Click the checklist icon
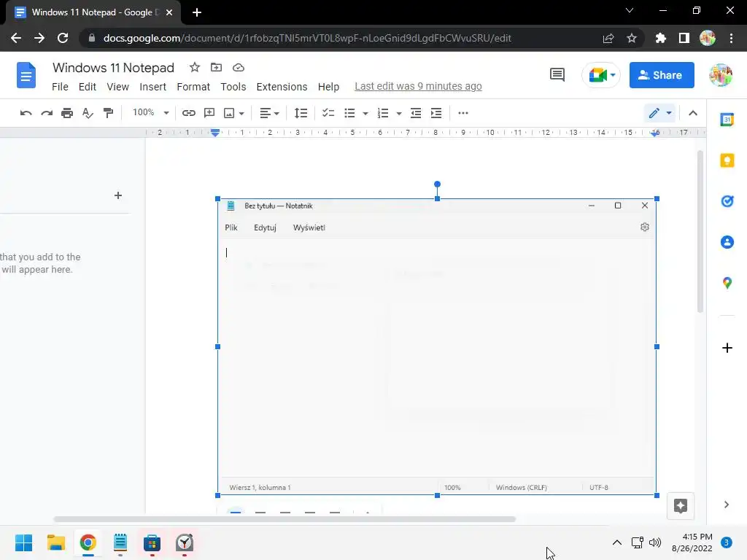Viewport: 747px width, 560px height. 328,113
